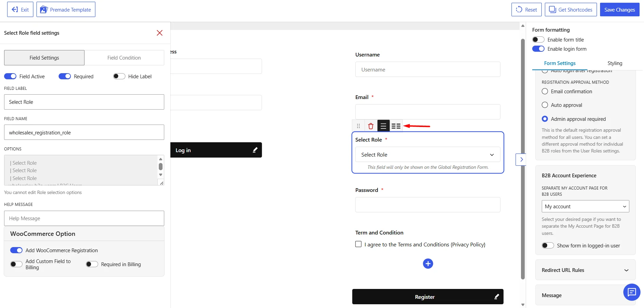Click Get Shortcodes
Image resolution: width=644 pixels, height=308 pixels.
coord(571,10)
